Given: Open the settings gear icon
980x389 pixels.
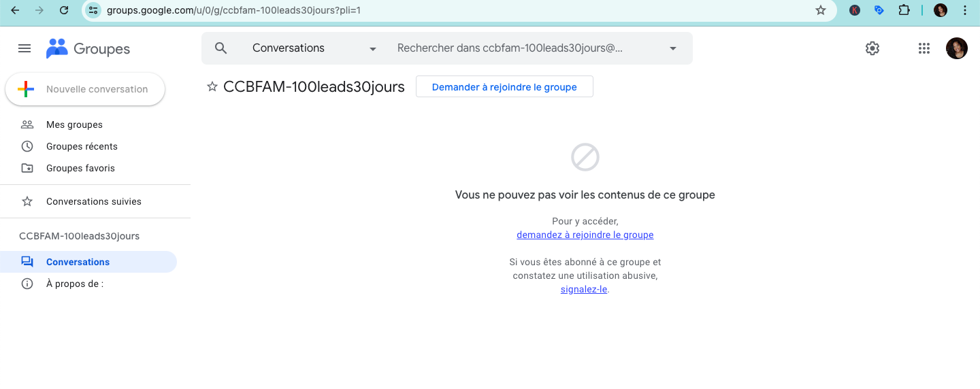Looking at the screenshot, I should (872, 48).
